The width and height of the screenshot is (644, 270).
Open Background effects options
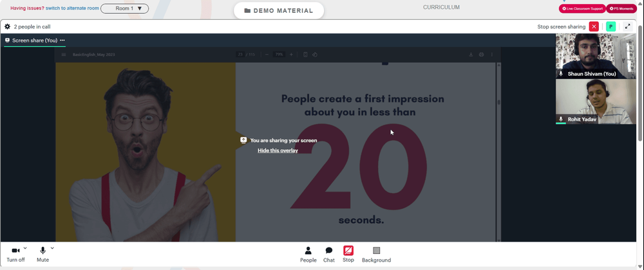point(376,255)
